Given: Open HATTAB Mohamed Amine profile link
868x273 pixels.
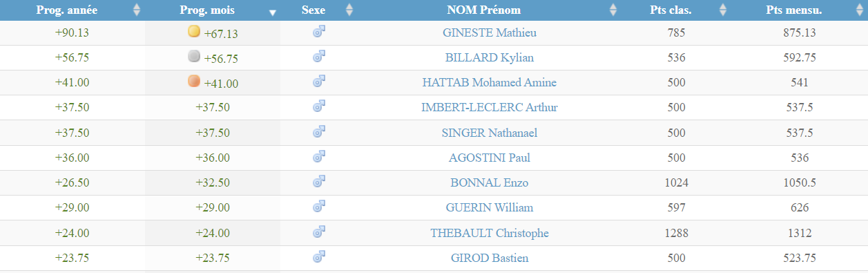Looking at the screenshot, I should (490, 82).
